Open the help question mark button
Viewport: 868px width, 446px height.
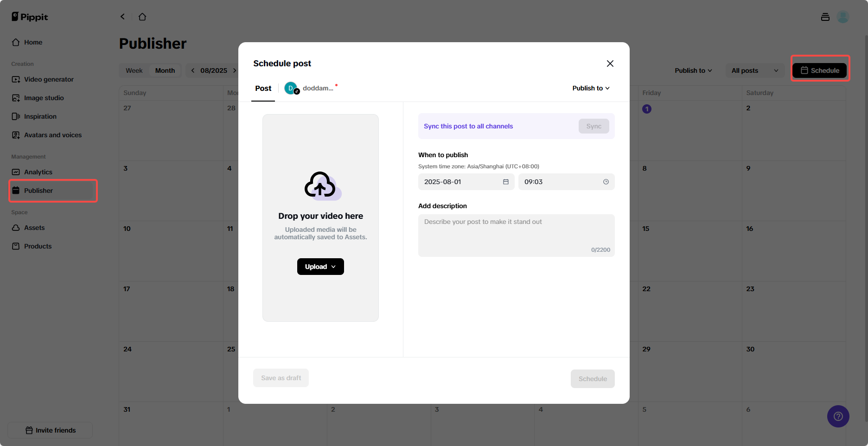pyautogui.click(x=838, y=416)
